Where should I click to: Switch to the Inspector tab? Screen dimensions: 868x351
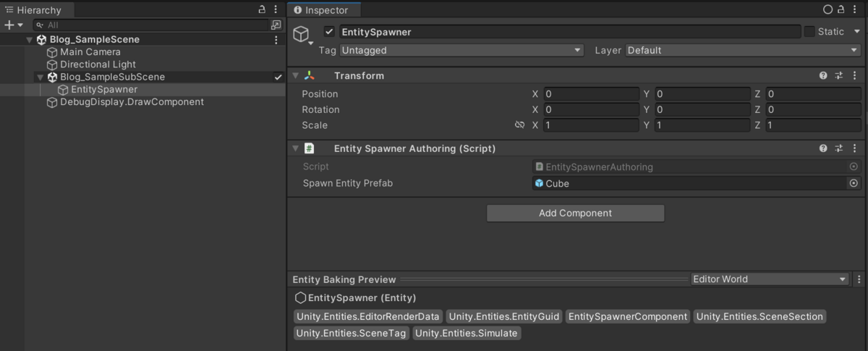(x=322, y=10)
